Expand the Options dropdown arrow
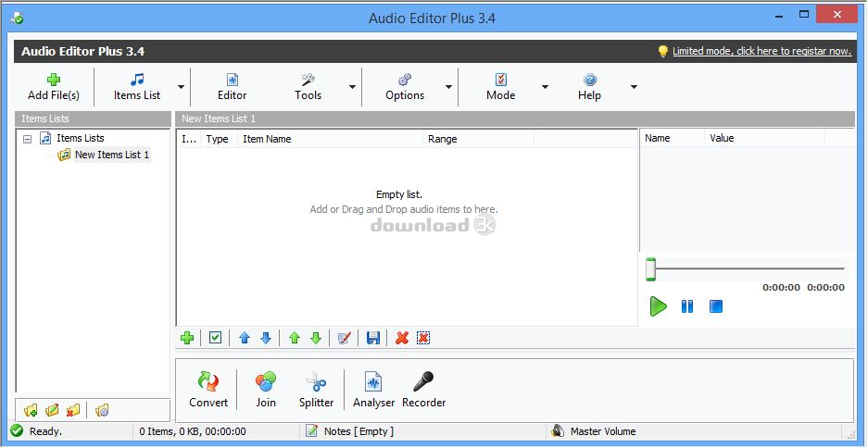 click(x=448, y=87)
